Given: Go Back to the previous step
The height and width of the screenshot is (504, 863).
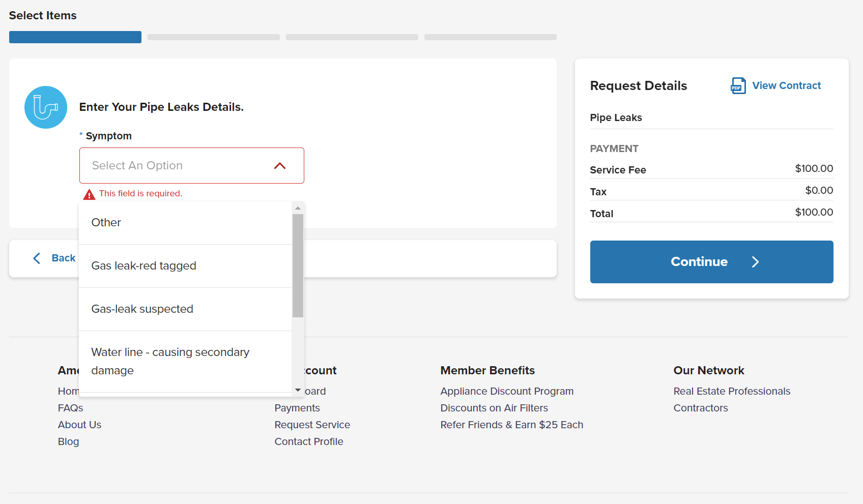Looking at the screenshot, I should point(63,258).
